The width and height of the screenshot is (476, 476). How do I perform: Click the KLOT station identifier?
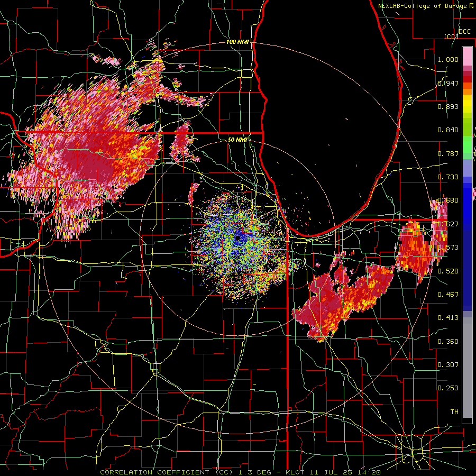(x=295, y=472)
